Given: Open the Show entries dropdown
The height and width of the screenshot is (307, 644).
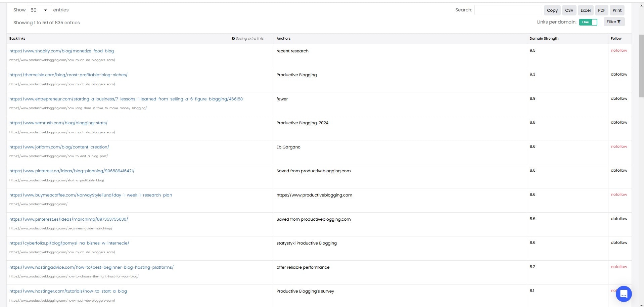Looking at the screenshot, I should (39, 10).
